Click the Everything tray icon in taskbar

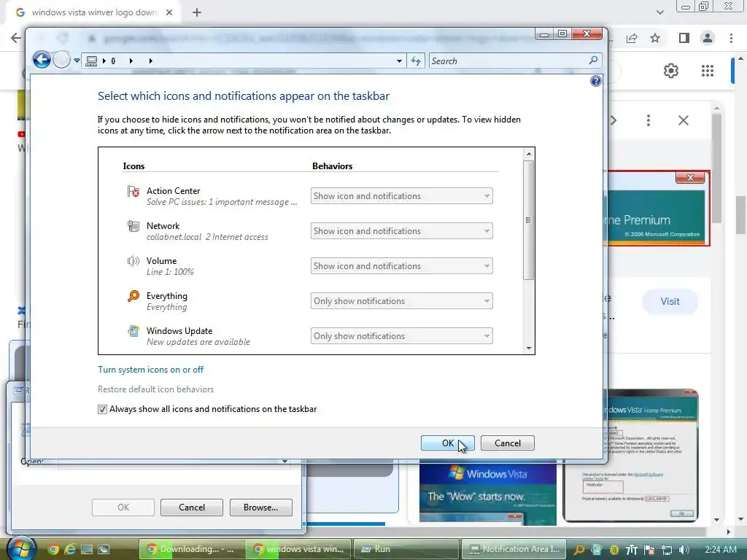(x=578, y=550)
